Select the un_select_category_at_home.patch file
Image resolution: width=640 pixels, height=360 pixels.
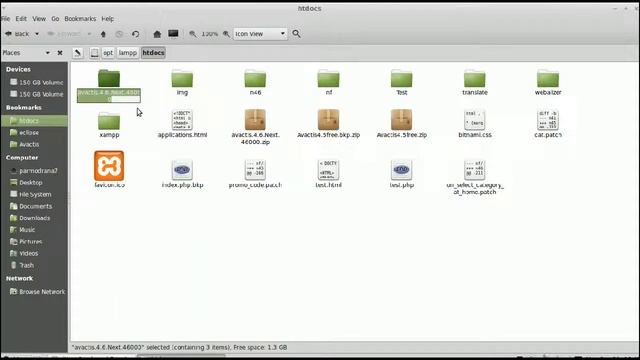click(475, 177)
